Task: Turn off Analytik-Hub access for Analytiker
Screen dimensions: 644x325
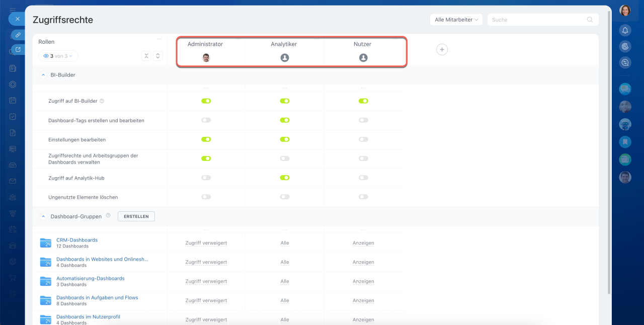Action: coord(285,178)
